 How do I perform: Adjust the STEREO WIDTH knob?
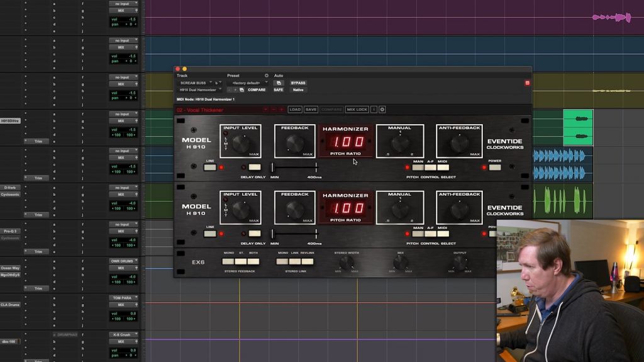(347, 263)
